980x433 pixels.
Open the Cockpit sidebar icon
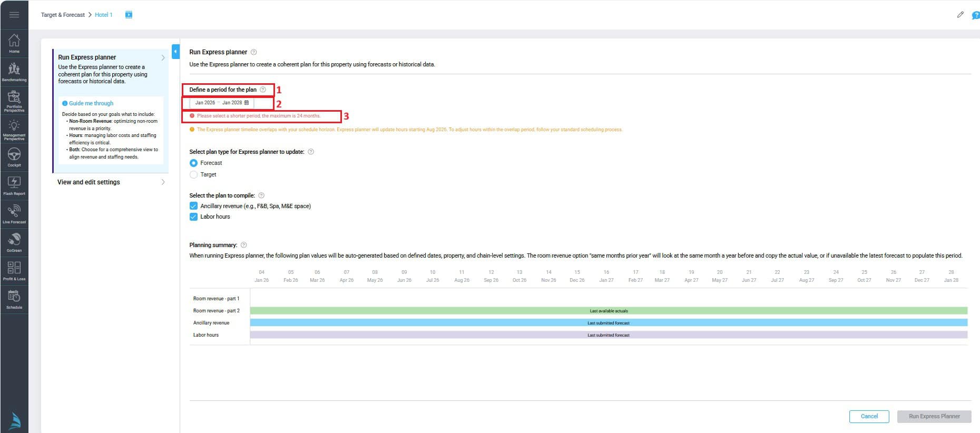point(14,157)
